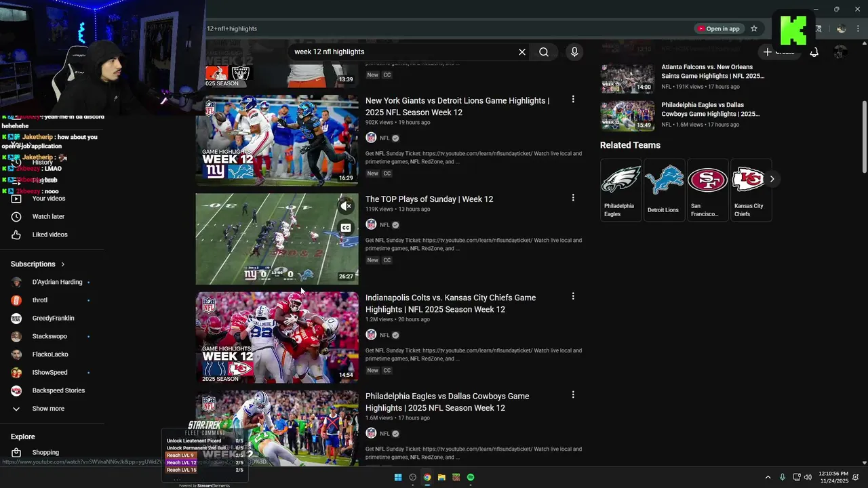Viewport: 868px width, 488px height.
Task: Click the Your videos sidebar icon
Action: click(x=16, y=199)
